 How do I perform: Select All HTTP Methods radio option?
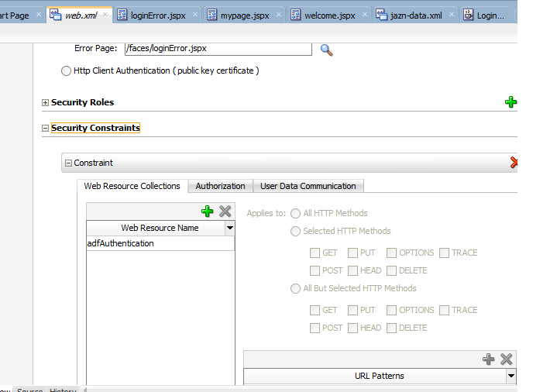[296, 213]
